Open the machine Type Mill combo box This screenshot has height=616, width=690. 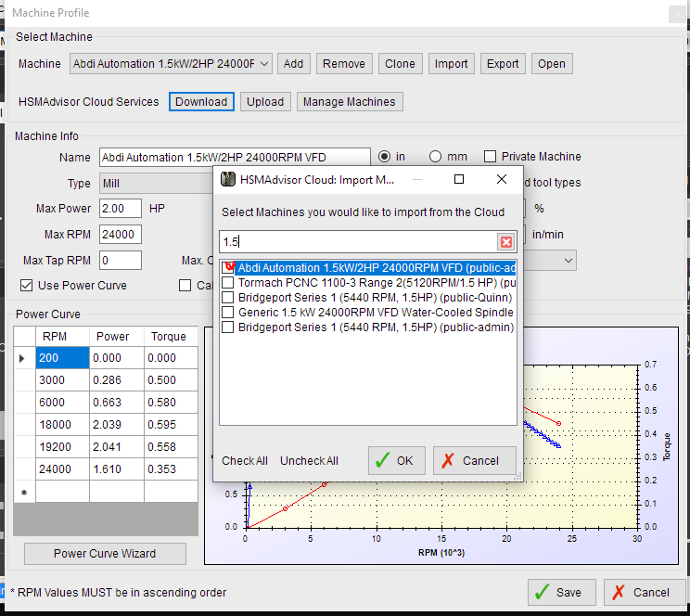157,183
